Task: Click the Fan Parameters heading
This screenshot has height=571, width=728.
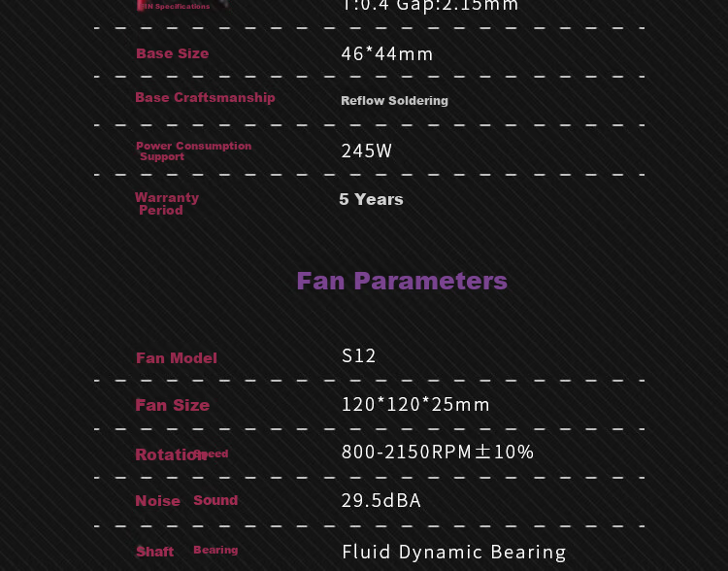Action: click(x=402, y=281)
